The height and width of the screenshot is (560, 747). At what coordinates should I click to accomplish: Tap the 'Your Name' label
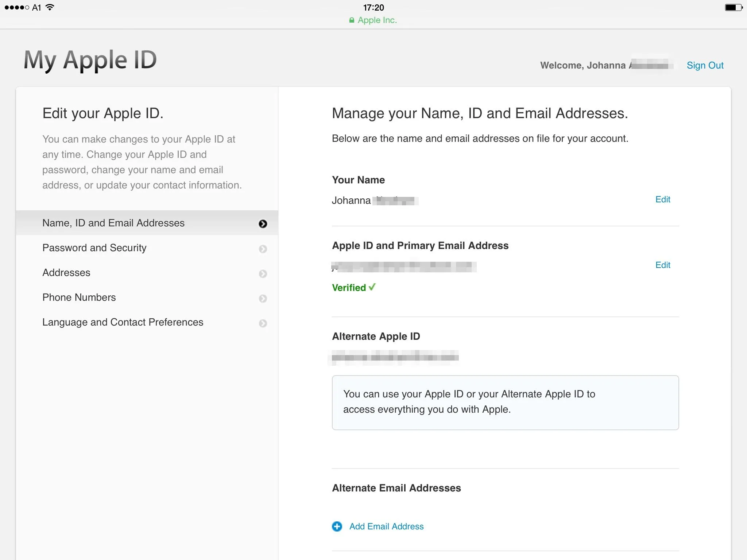(x=358, y=180)
